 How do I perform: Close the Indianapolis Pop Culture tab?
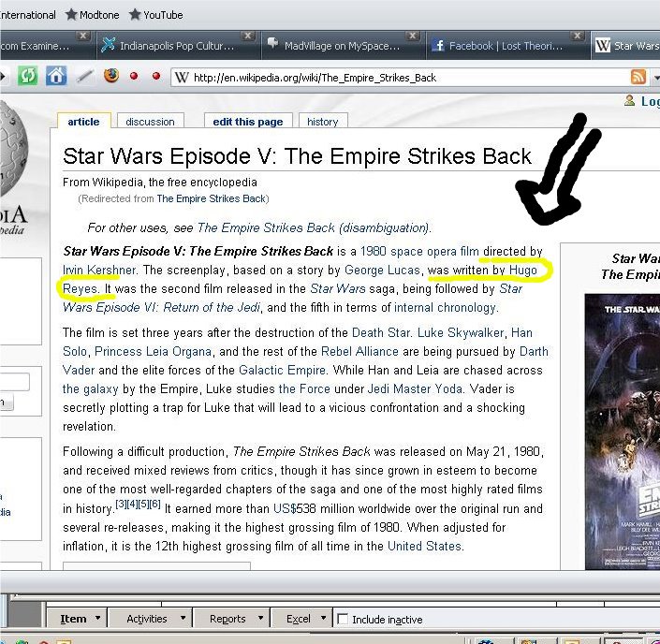coord(248,36)
